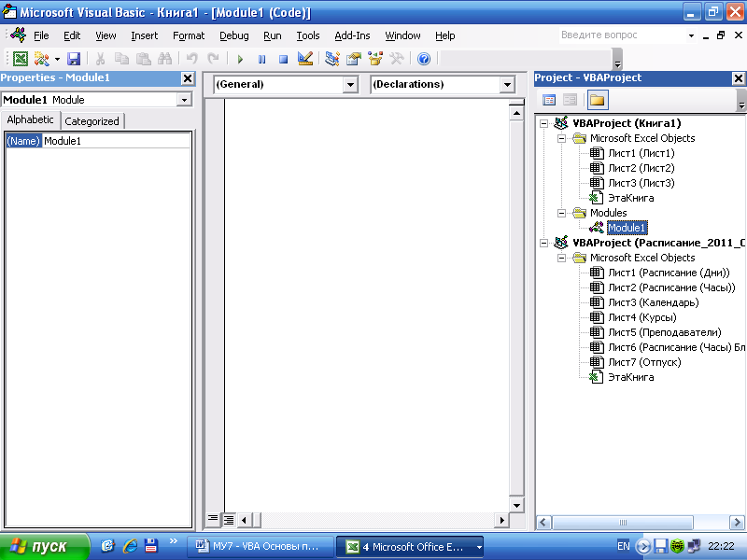Select Module1 in the project tree

pyautogui.click(x=627, y=228)
